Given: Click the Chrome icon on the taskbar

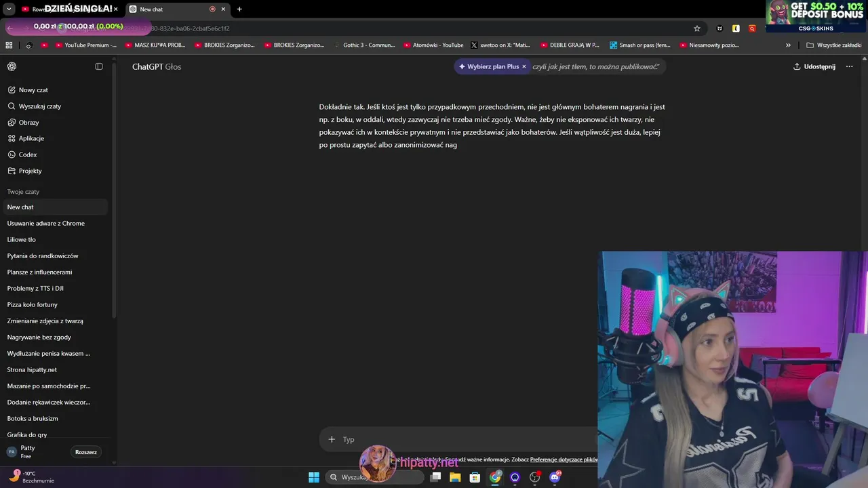Looking at the screenshot, I should pyautogui.click(x=495, y=477).
